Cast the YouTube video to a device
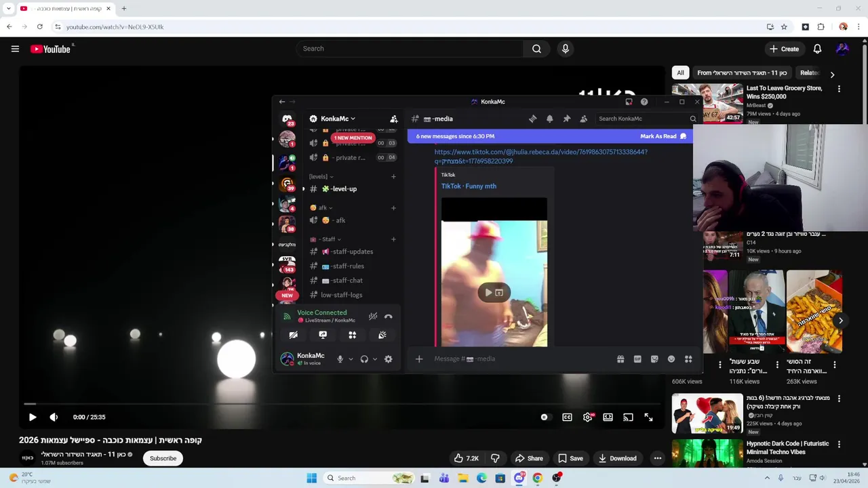868x488 pixels. (x=628, y=418)
